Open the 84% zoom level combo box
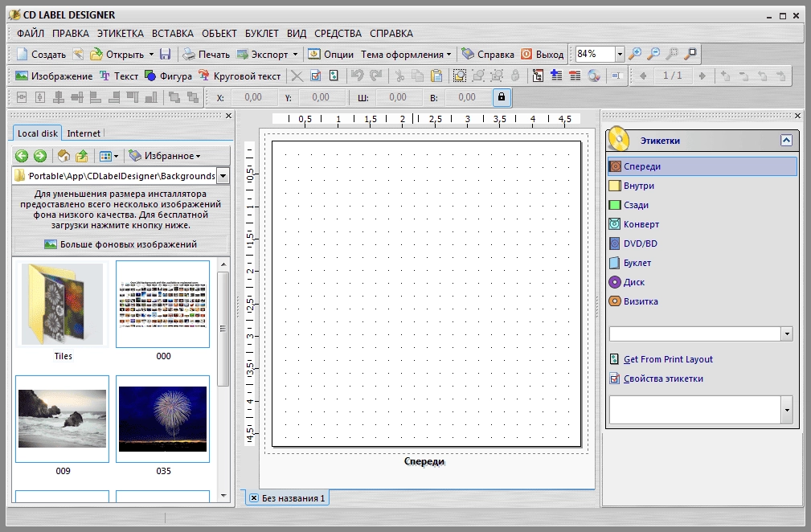 tap(600, 54)
